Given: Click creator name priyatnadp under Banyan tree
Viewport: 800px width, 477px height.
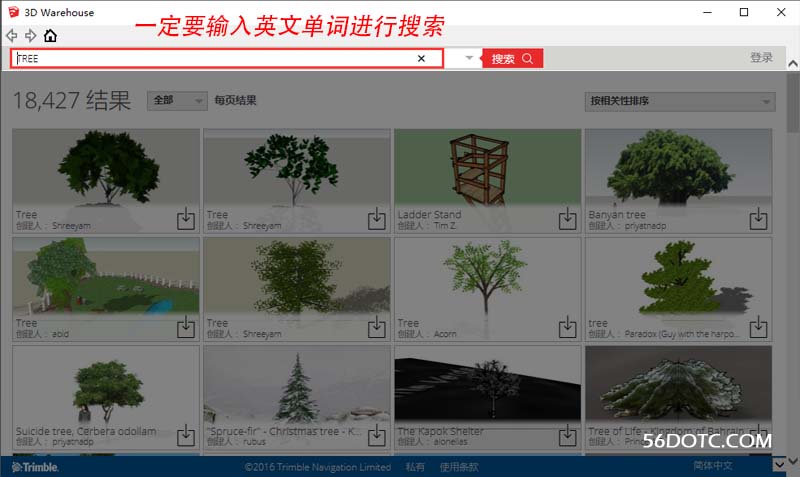Looking at the screenshot, I should tap(645, 225).
